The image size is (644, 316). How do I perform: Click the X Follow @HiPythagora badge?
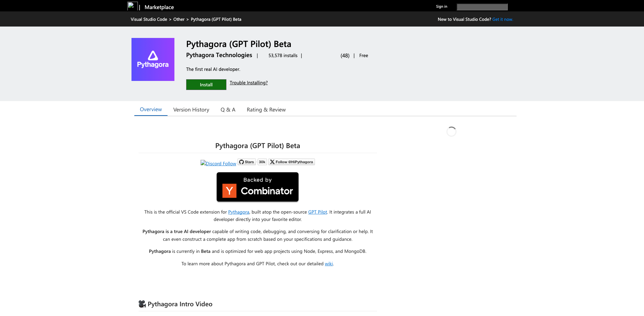pyautogui.click(x=291, y=162)
